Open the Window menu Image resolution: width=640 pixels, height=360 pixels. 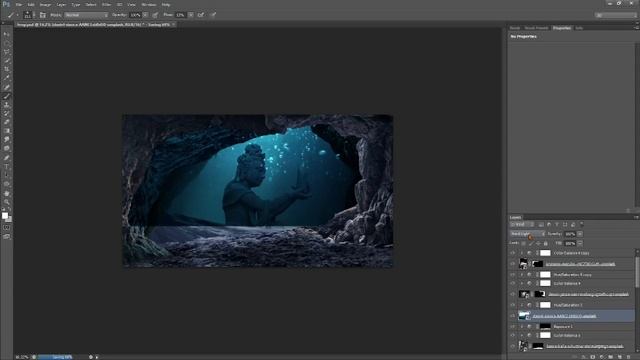tap(149, 4)
